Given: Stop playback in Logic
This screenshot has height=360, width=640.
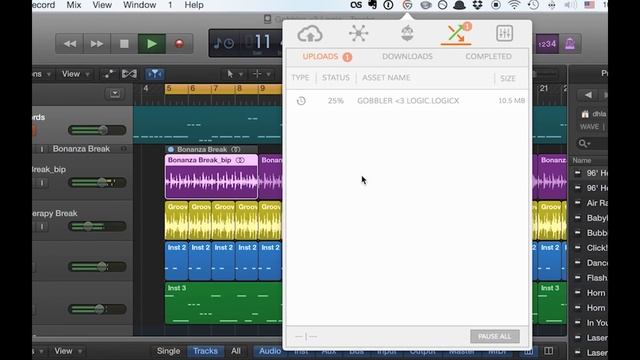Looking at the screenshot, I should tap(124, 44).
